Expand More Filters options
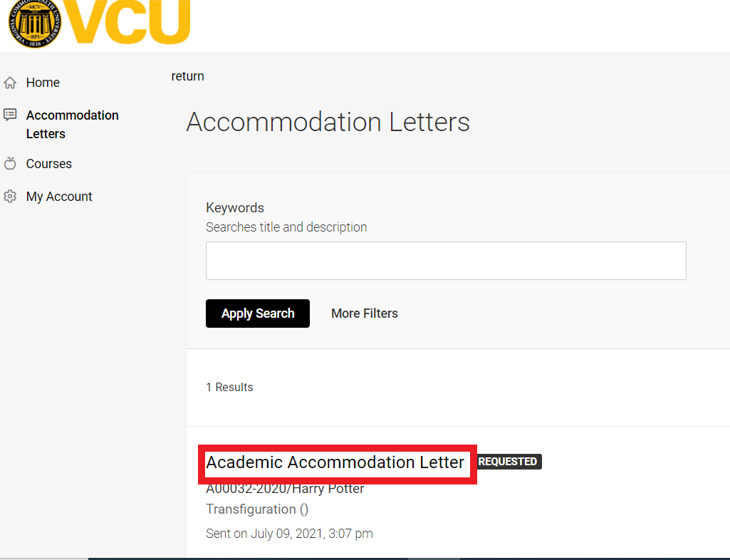Screen dimensions: 730x560 click(365, 313)
